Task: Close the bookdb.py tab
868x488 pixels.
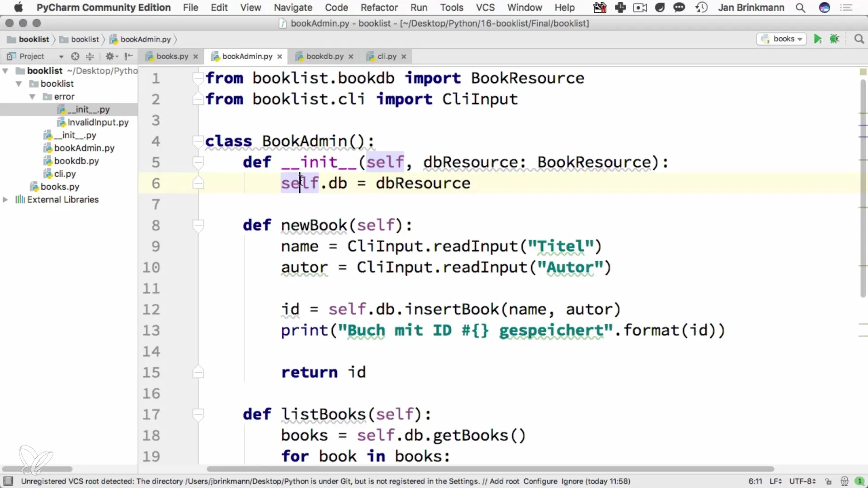Action: click(351, 56)
